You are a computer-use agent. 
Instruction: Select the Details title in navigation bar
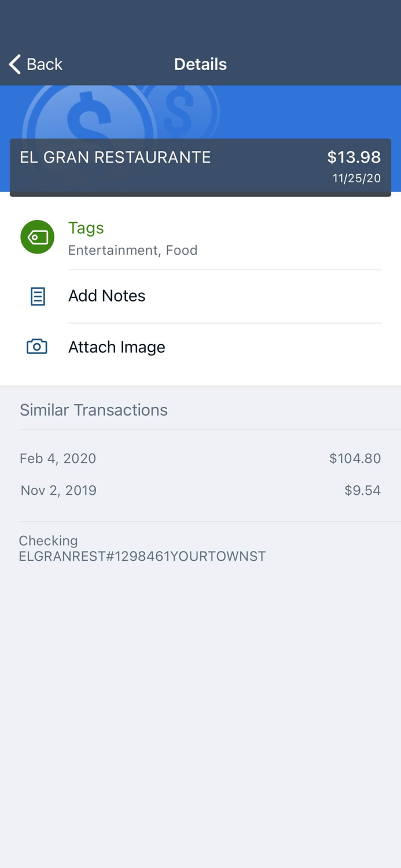[200, 64]
